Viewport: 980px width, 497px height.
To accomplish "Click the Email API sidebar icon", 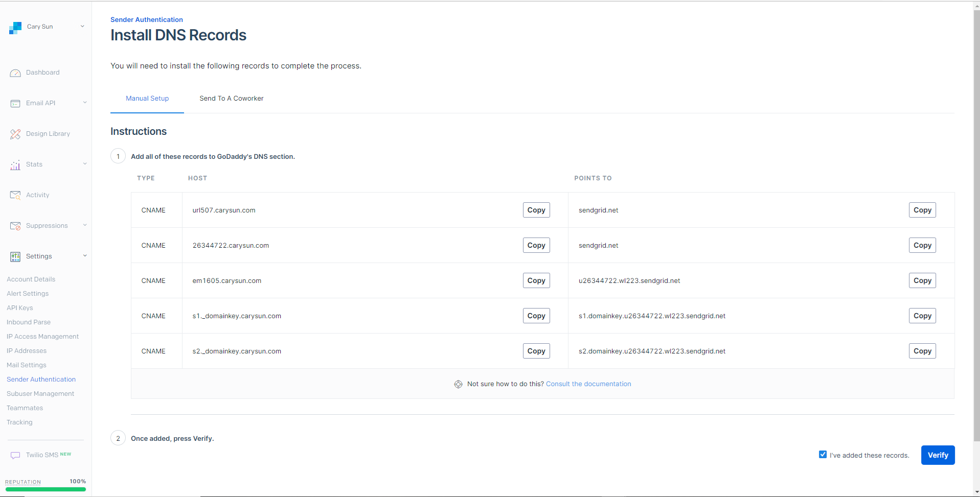I will 15,104.
